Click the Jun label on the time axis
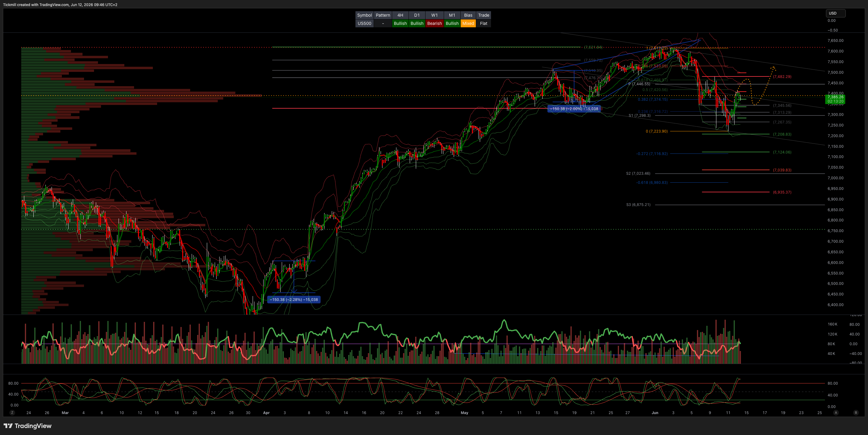This screenshot has width=868, height=435. [x=655, y=413]
